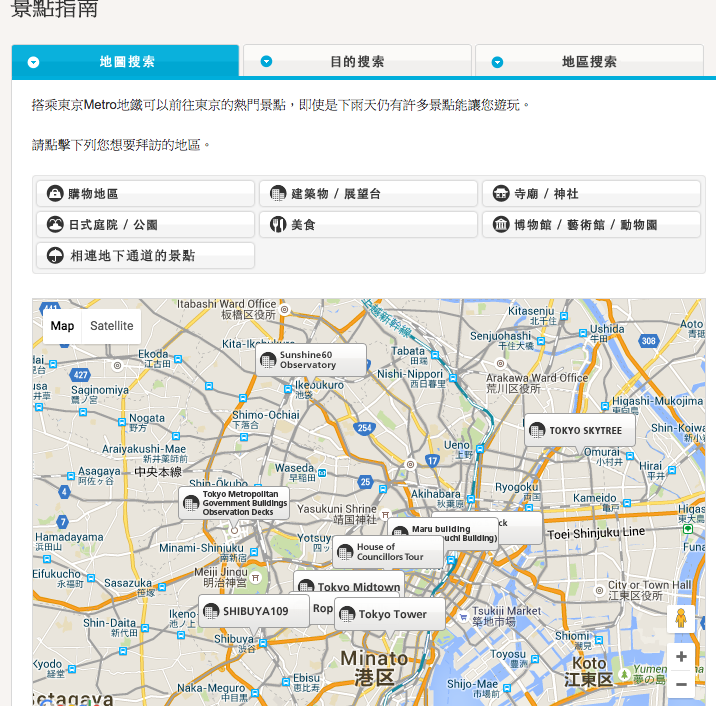
Task: Click the garden icon beside 日式庭院 / 公園
Action: 55,224
